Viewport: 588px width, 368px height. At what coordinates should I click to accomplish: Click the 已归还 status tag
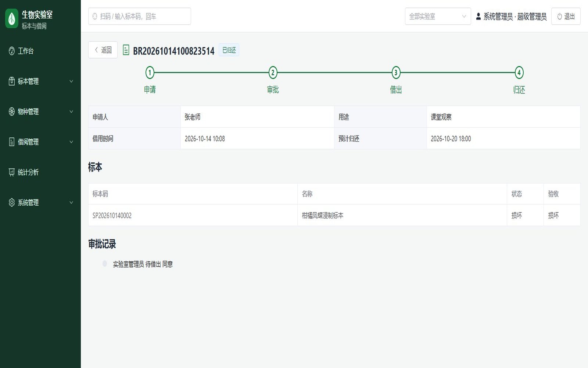click(229, 50)
